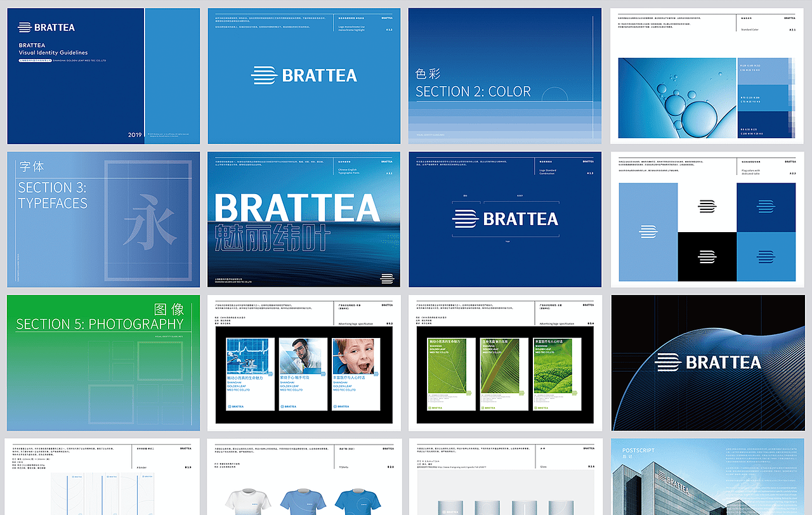Screen dimensions: 812x515
Task: Open the slide with vertical banner mockups
Action: (103, 476)
